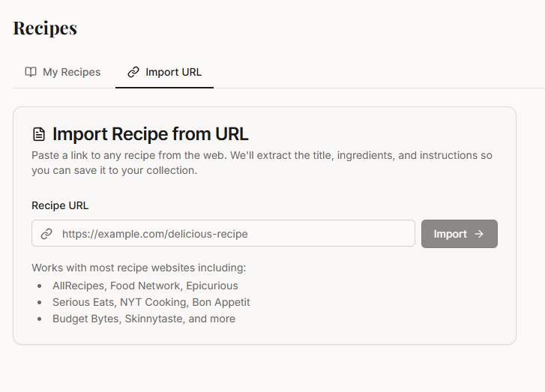Click the 'Paste a link to any recipe' description
This screenshot has width=545, height=392.
point(262,163)
